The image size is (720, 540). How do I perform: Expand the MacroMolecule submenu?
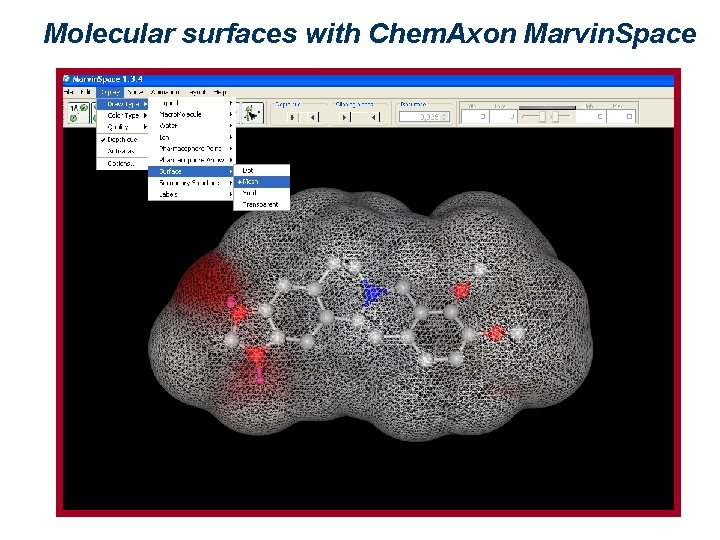point(191,114)
